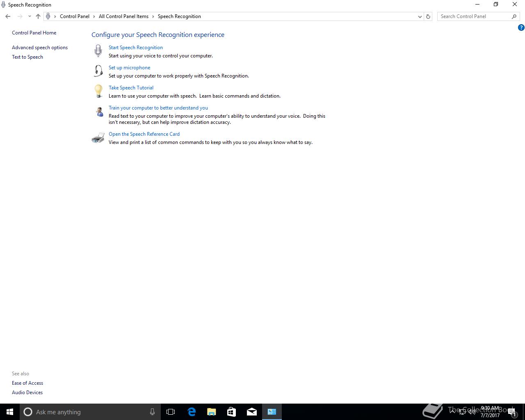Click the light bulb icon beside Take Speech Tutorial

click(x=98, y=91)
